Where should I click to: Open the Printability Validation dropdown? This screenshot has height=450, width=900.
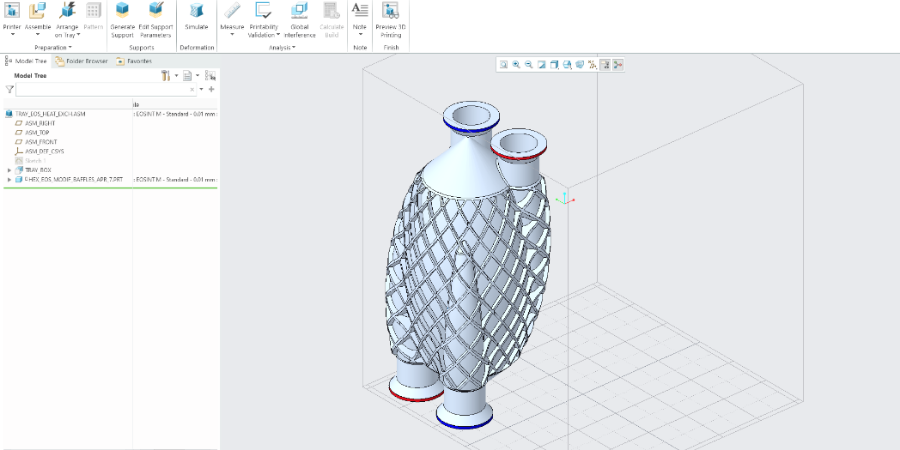coord(264,30)
